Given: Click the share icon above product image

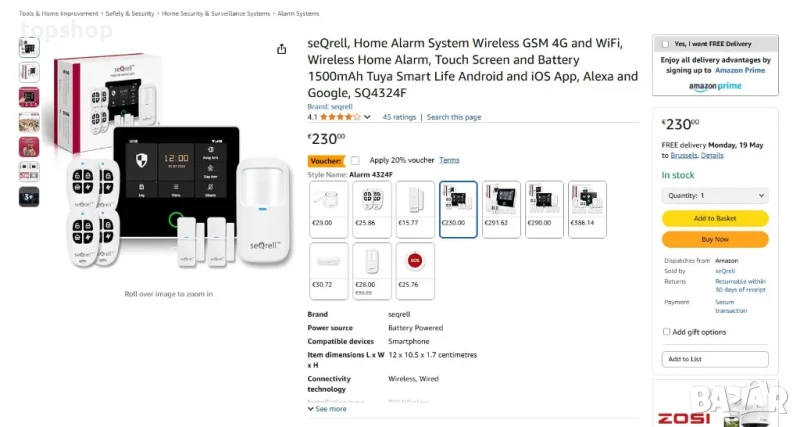Looking at the screenshot, I should 282,49.
